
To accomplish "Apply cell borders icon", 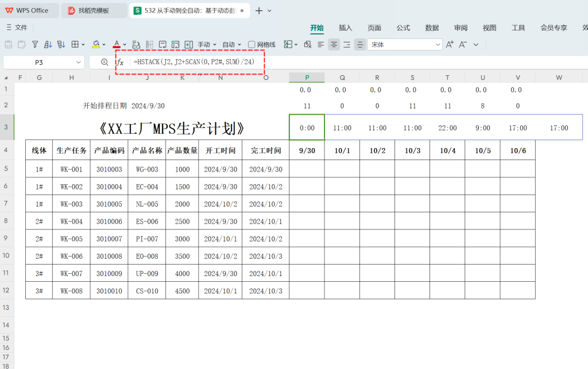I will click(75, 45).
